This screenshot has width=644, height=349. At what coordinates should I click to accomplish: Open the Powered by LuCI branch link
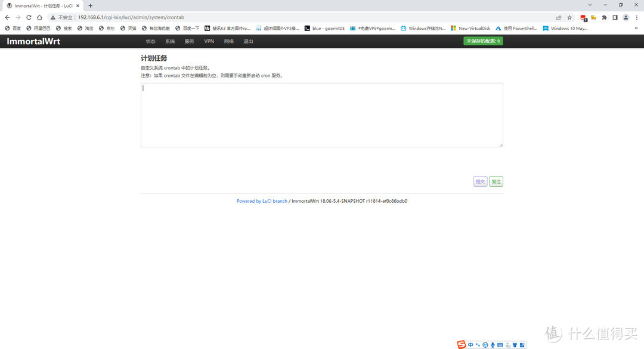(262, 201)
